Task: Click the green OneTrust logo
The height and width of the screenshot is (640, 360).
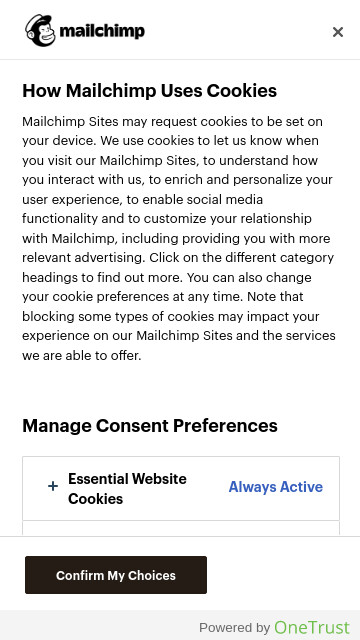Action: point(312,627)
